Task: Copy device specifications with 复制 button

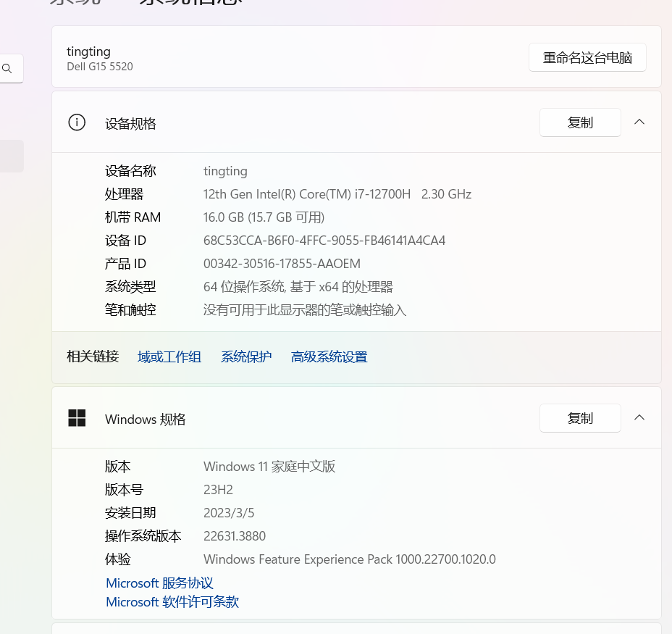Action: tap(580, 122)
